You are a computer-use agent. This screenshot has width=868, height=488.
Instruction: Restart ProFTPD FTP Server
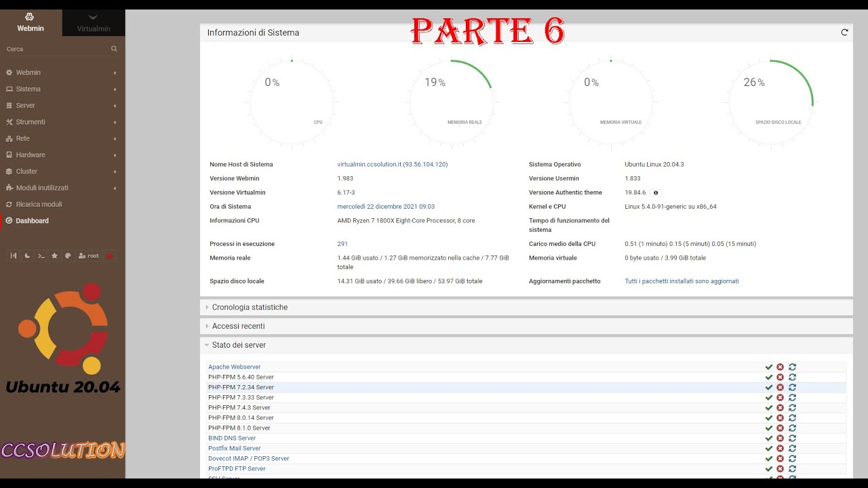point(792,468)
